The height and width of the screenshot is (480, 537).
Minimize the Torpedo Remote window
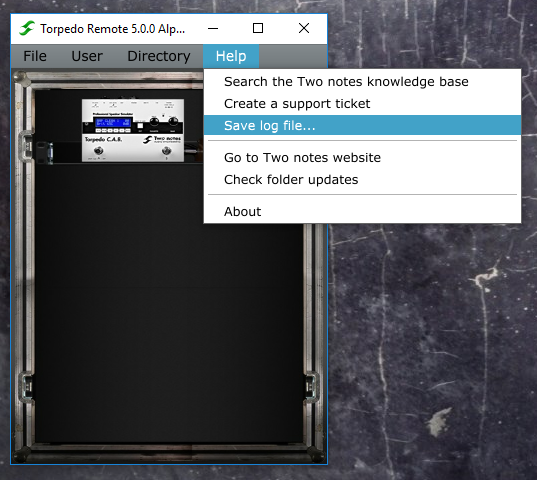click(213, 28)
